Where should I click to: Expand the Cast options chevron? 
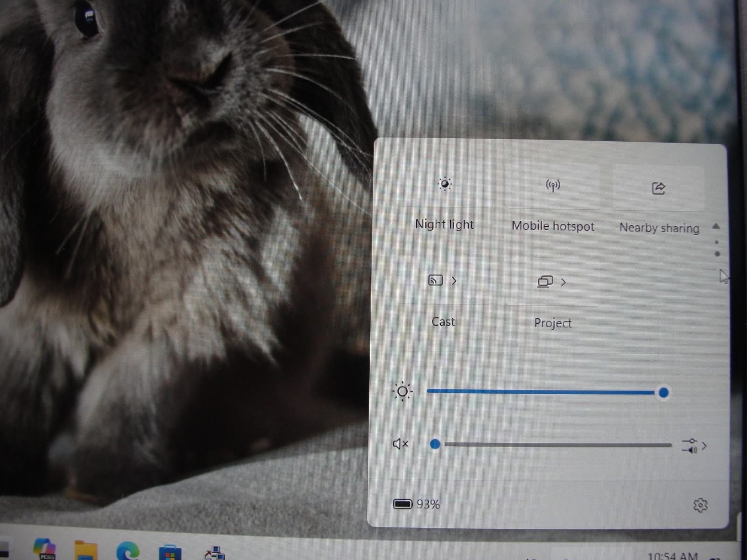[x=454, y=281]
